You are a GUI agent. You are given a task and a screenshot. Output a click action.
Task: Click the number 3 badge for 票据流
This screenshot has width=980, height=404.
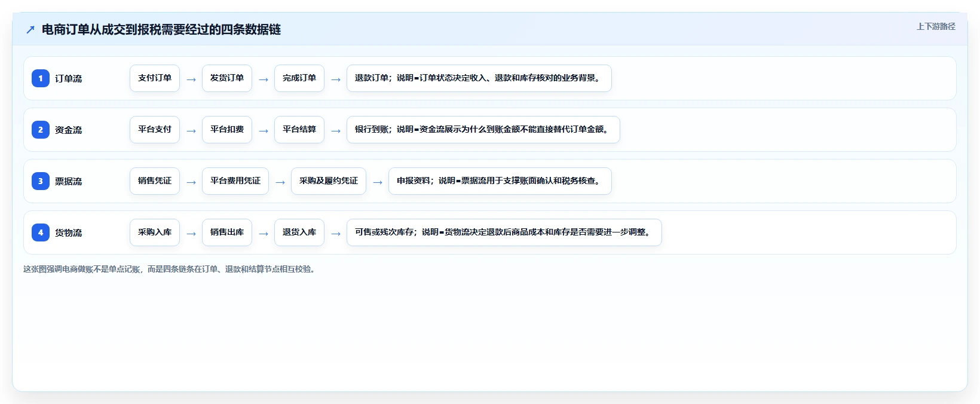coord(41,181)
